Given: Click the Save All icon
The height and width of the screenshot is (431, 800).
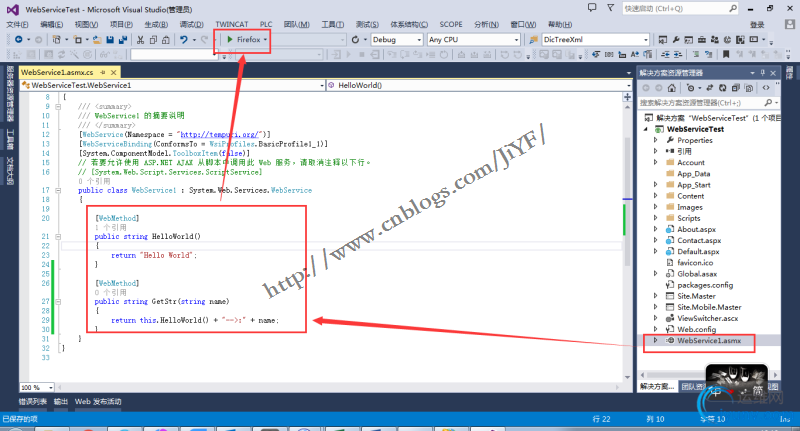Looking at the screenshot, I should coord(122,39).
